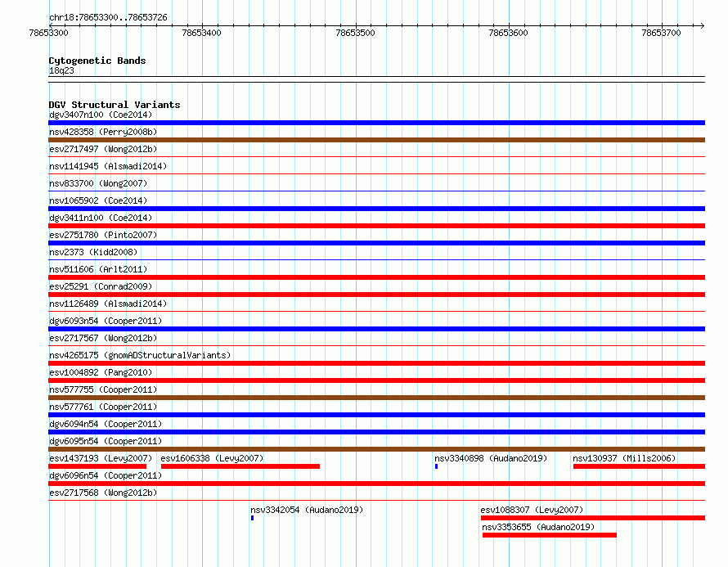Click the blue bar under dgv3407n100
This screenshot has height=567, width=728.
376,123
